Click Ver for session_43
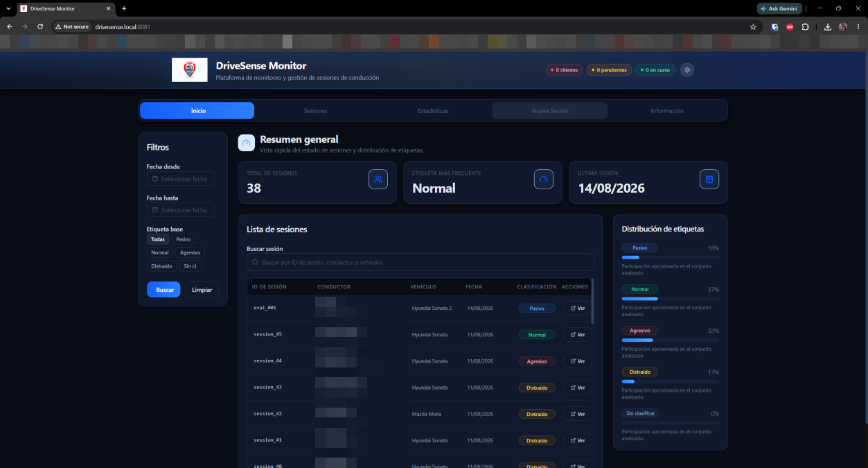 (x=577, y=388)
